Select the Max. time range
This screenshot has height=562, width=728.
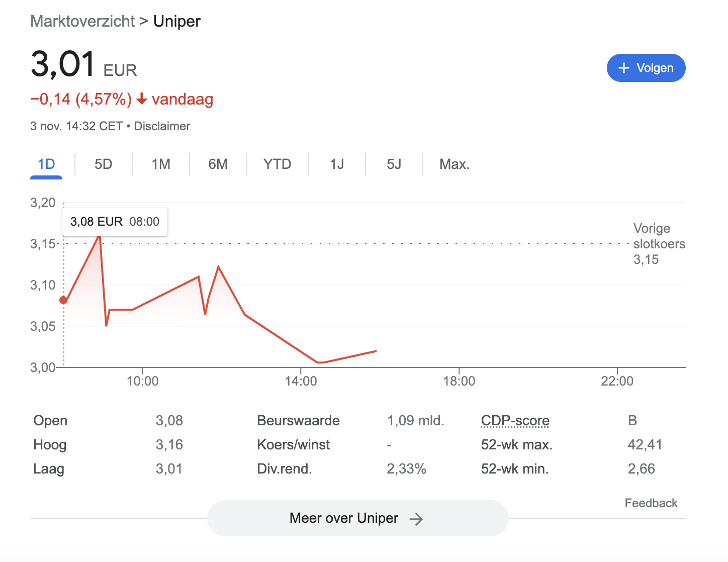pyautogui.click(x=454, y=164)
